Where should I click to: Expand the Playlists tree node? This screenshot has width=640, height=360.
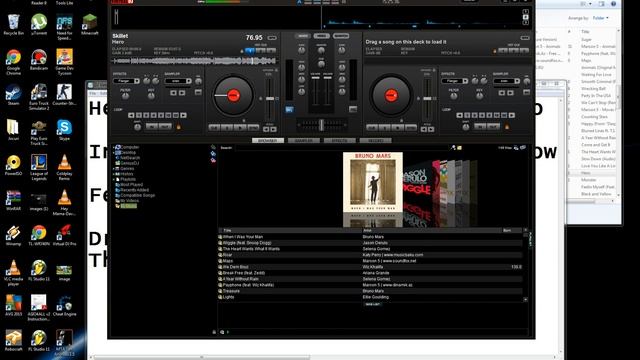click(x=114, y=179)
